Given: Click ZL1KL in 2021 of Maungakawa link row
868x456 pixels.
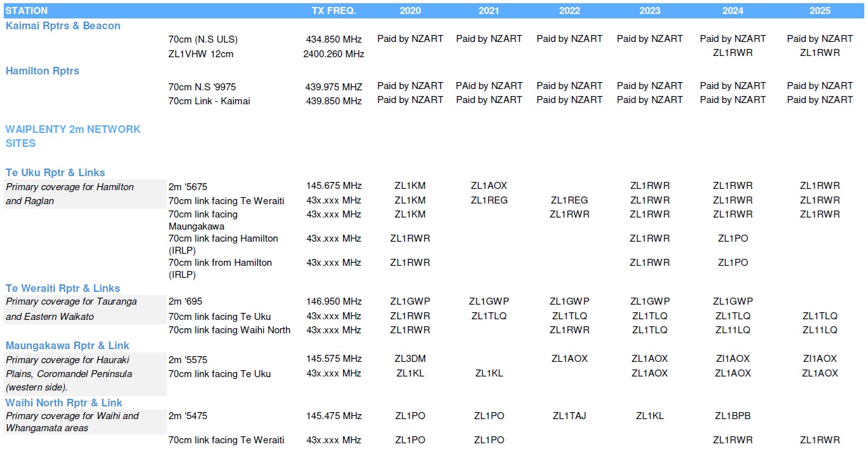Looking at the screenshot, I should (489, 373).
